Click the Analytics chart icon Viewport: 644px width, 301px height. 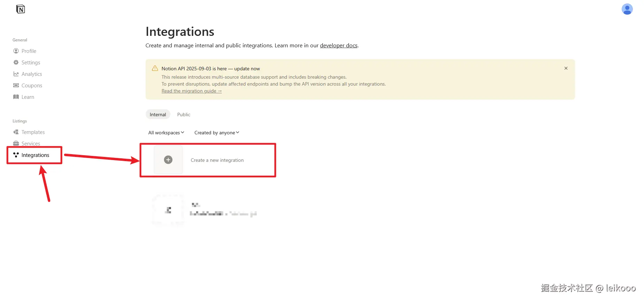[x=16, y=74]
